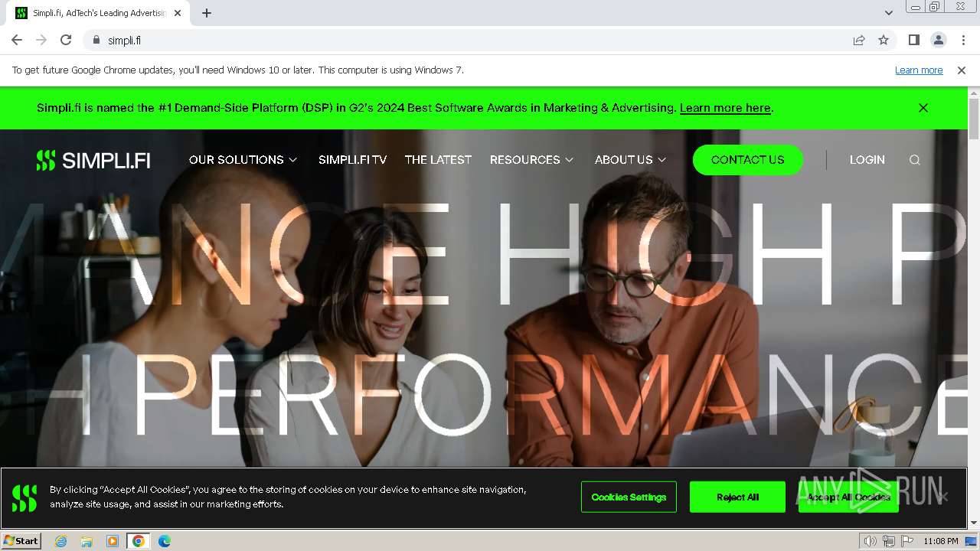Expand the Our Solutions menu
This screenshot has height=551, width=980.
tap(243, 160)
